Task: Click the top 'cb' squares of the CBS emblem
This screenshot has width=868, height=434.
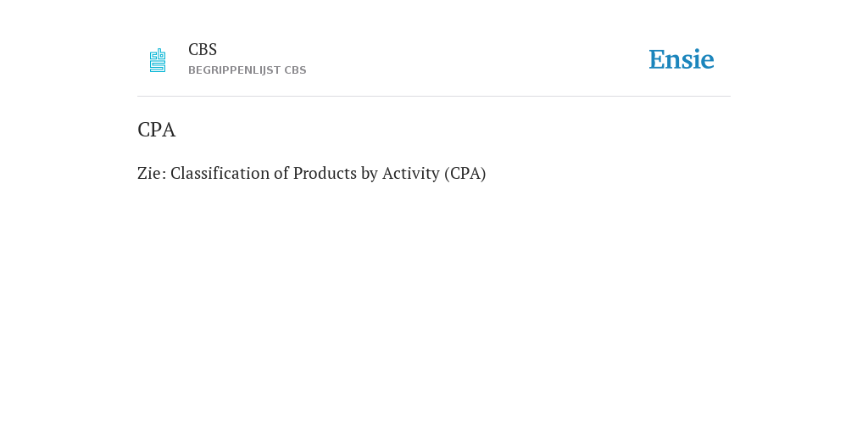Action: (x=158, y=54)
